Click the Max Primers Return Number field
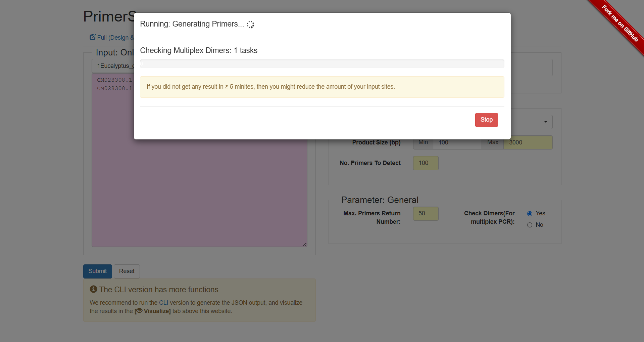 pos(425,213)
